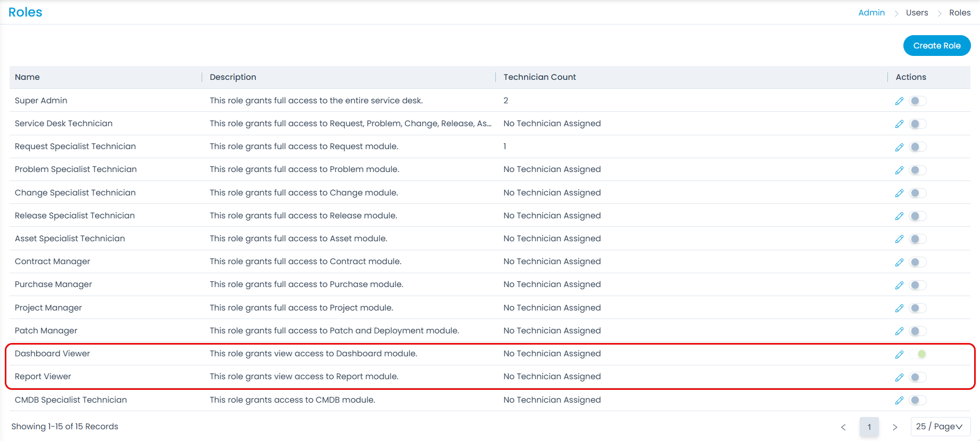Click the Create Role button
This screenshot has height=441, width=980.
click(x=936, y=46)
